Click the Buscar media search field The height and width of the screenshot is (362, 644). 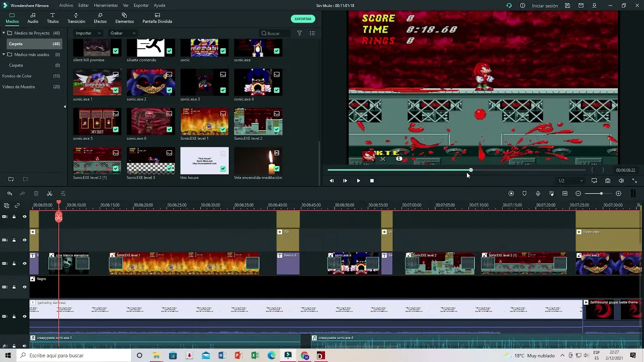point(275,33)
